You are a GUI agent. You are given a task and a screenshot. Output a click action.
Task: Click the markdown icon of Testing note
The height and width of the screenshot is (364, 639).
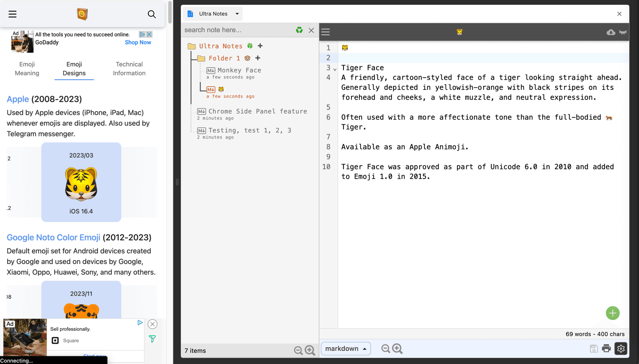[x=201, y=131]
